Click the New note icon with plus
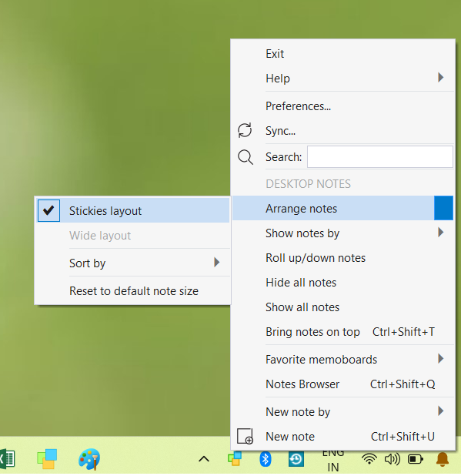This screenshot has width=461, height=476. point(245,437)
